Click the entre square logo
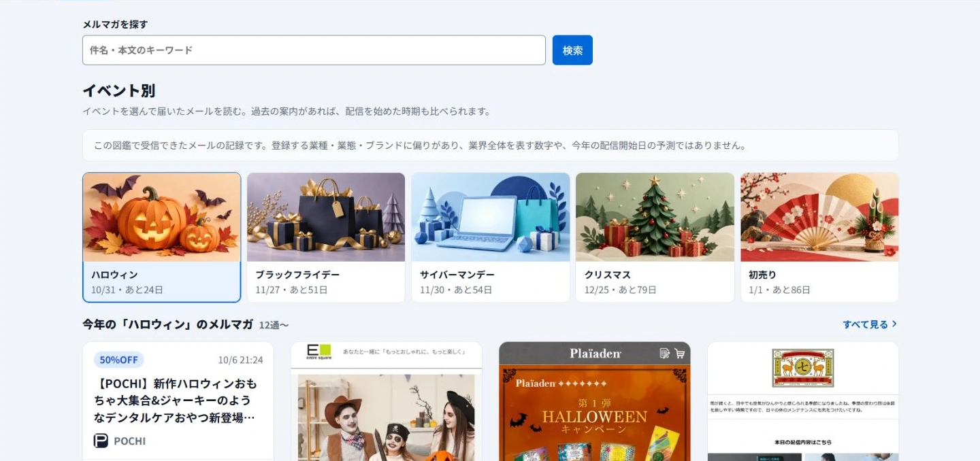 (x=318, y=352)
